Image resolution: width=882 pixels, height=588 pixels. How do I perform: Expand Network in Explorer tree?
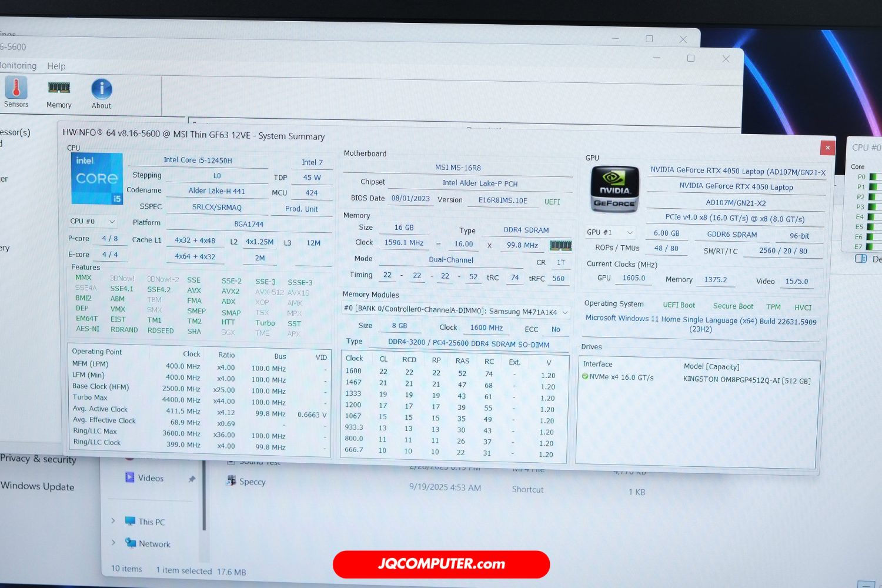[113, 542]
